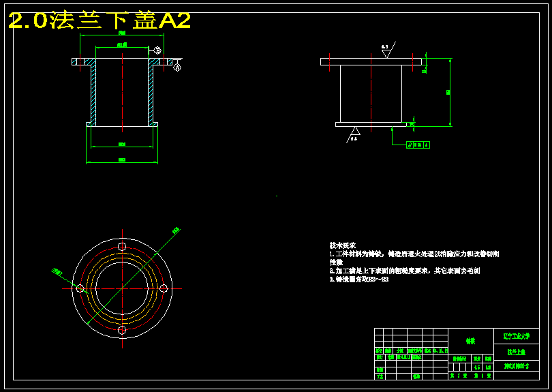Select the red vertical centerline in section view
The height and width of the screenshot is (392, 552).
(x=122, y=93)
